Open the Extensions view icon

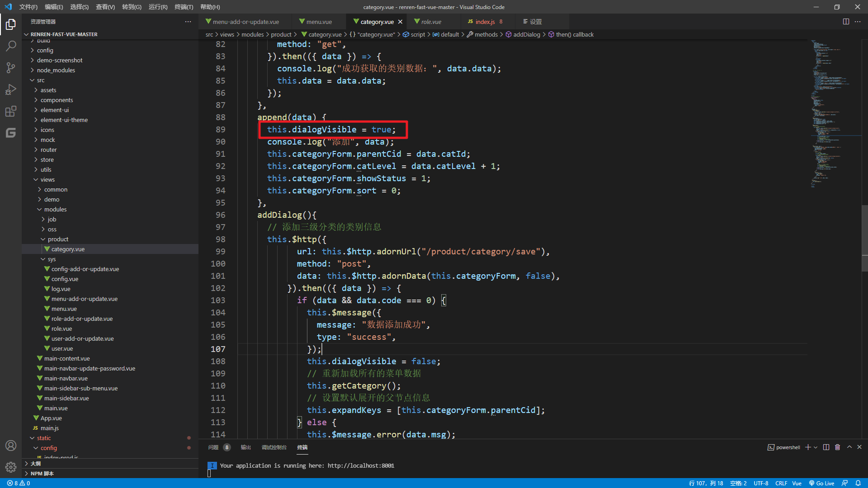click(11, 111)
